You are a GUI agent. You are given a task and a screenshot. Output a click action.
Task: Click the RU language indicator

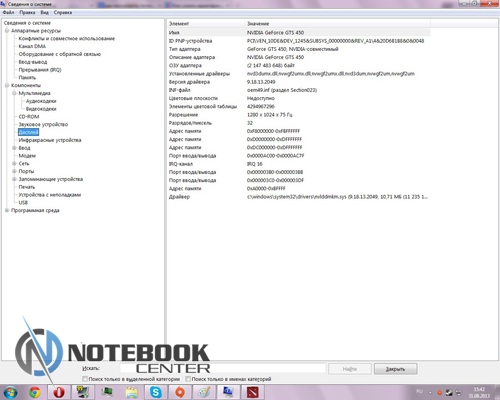coord(419,391)
